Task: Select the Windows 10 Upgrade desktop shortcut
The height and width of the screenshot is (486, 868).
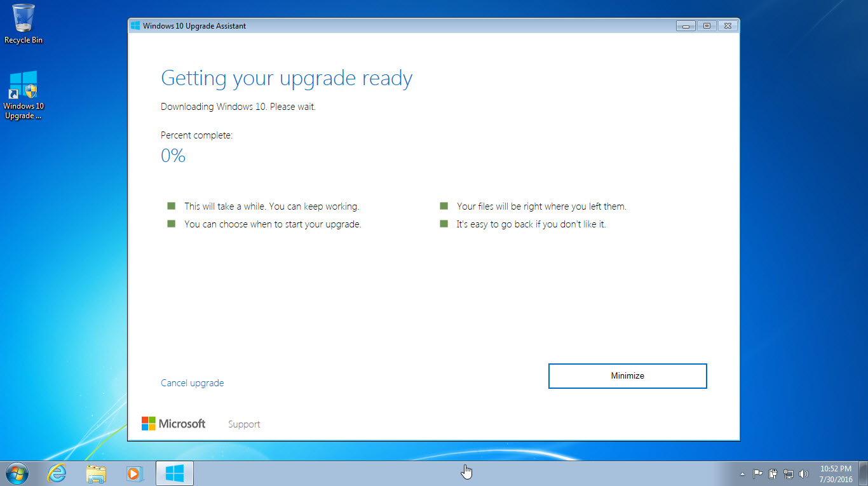Action: pyautogui.click(x=24, y=95)
